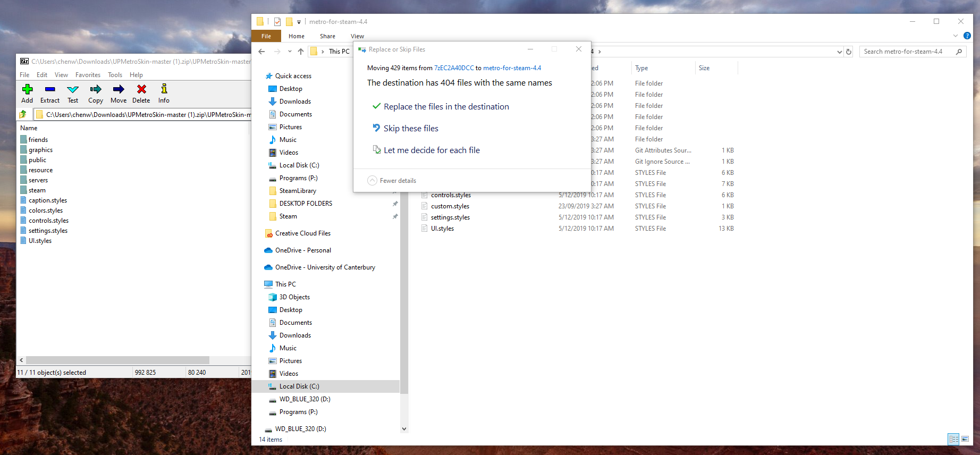
Task: Open Favorites menu in 7-Zip
Action: (88, 75)
